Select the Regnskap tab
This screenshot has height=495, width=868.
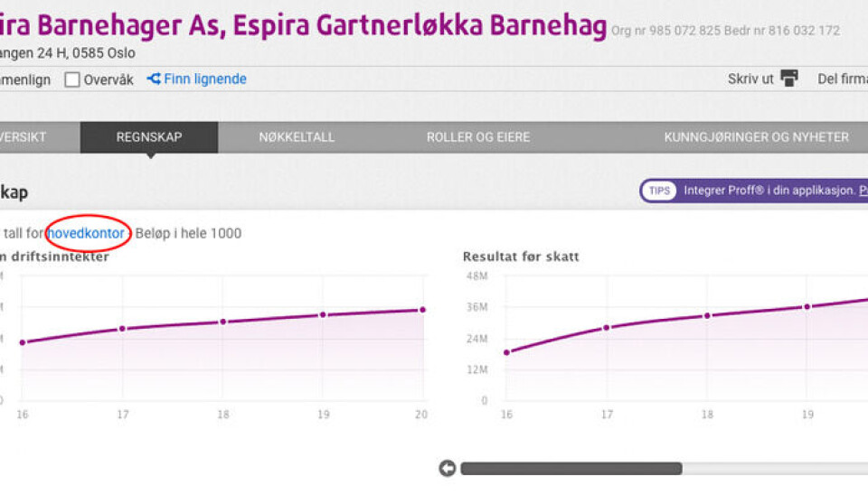click(149, 137)
